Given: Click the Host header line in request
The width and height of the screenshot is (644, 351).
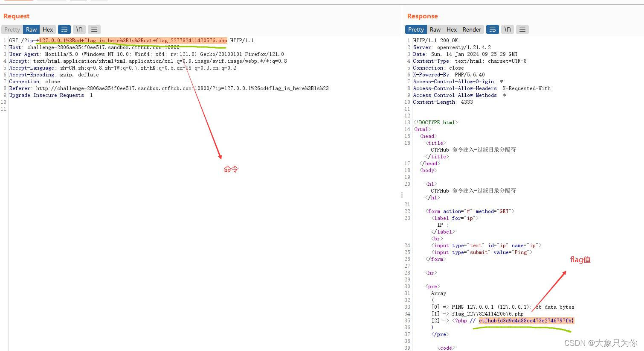Looking at the screenshot, I should tap(94, 47).
